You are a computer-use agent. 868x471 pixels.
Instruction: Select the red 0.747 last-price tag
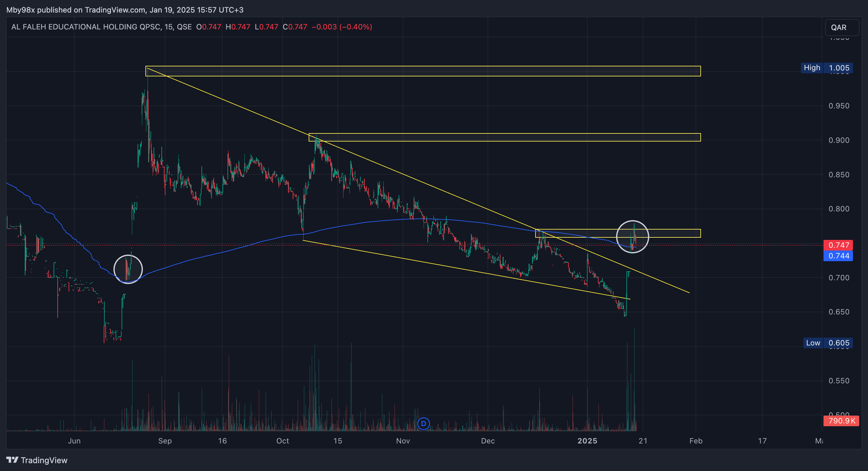(838, 245)
